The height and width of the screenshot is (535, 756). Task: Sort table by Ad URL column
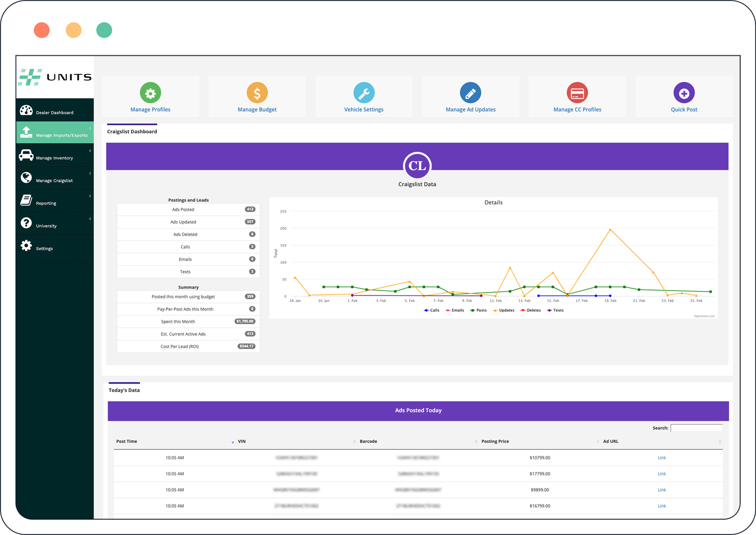click(x=662, y=441)
